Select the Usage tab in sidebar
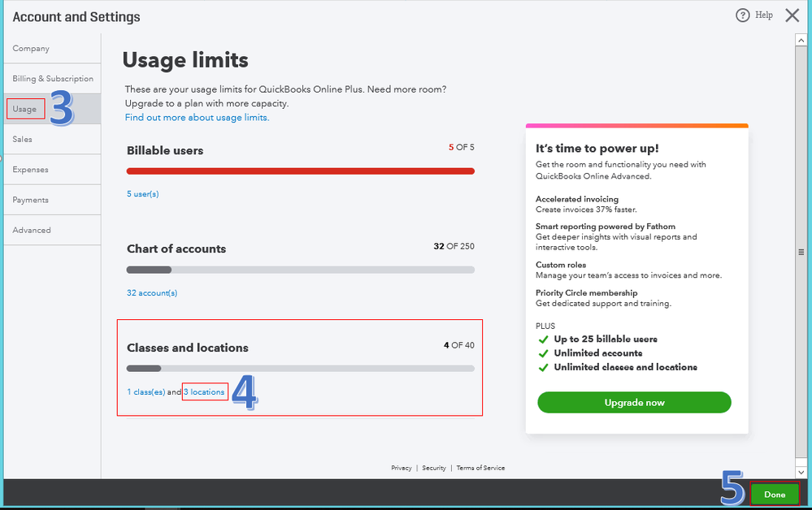 point(24,109)
